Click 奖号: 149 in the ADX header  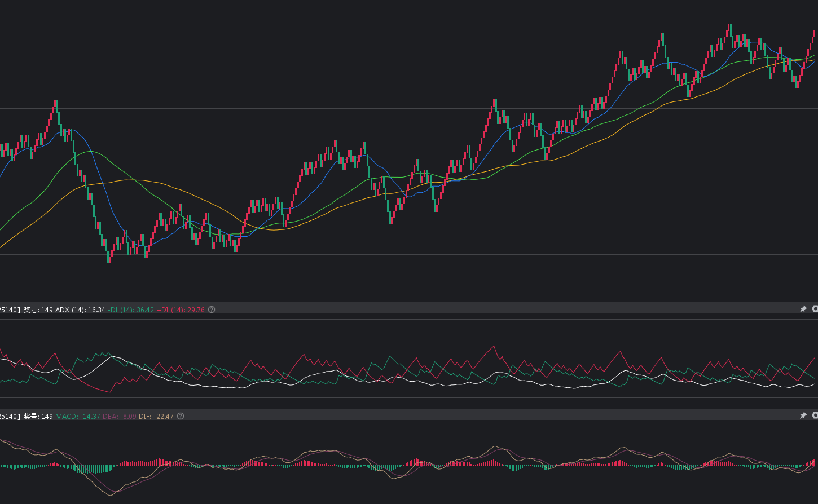pyautogui.click(x=38, y=310)
